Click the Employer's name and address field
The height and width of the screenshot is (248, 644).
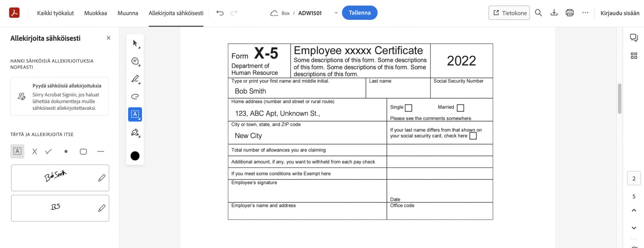(307, 211)
